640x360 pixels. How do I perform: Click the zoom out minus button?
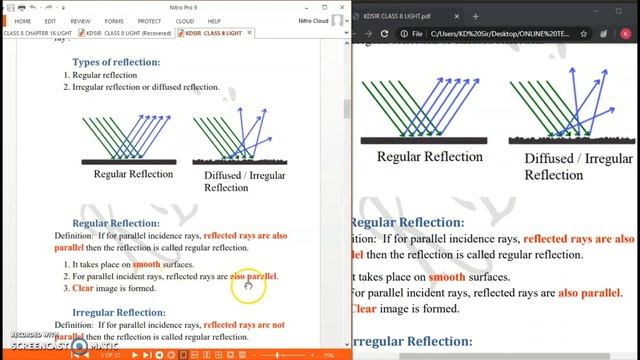tap(254, 356)
